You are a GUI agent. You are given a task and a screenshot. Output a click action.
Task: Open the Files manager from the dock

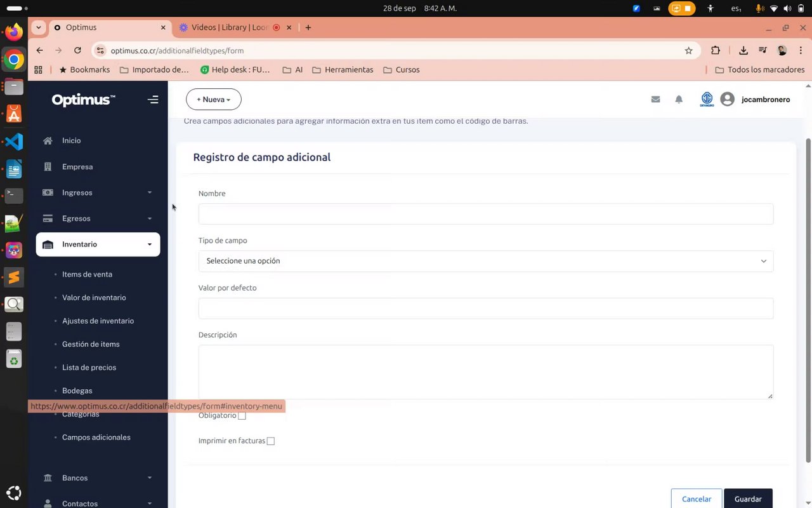[13, 86]
